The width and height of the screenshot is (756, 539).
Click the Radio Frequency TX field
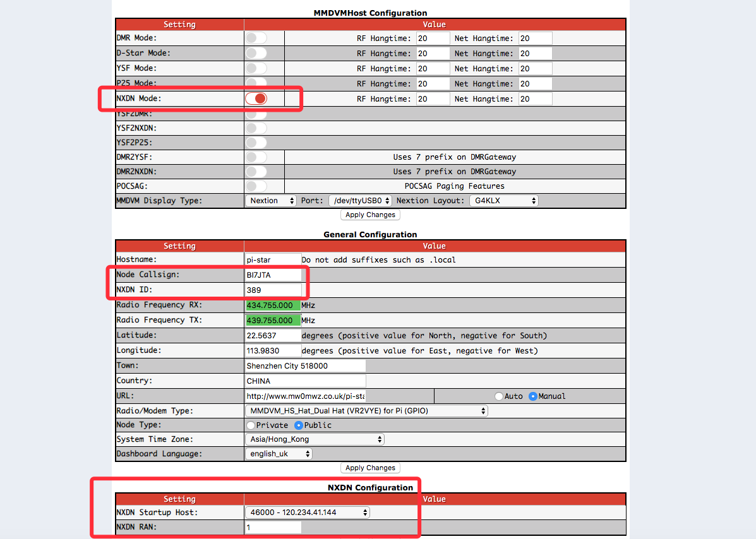pos(273,321)
